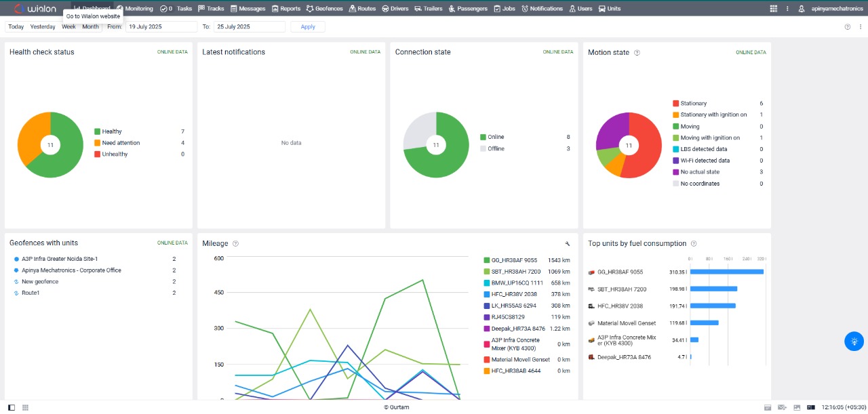Click the user account icon
Image resolution: width=868 pixels, height=414 pixels.
(x=802, y=9)
